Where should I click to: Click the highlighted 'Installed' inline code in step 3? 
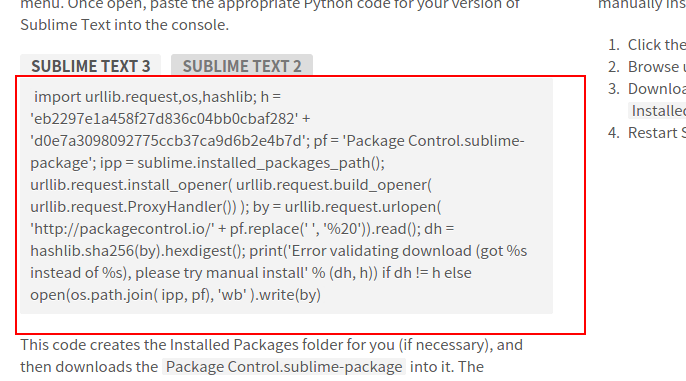(657, 111)
